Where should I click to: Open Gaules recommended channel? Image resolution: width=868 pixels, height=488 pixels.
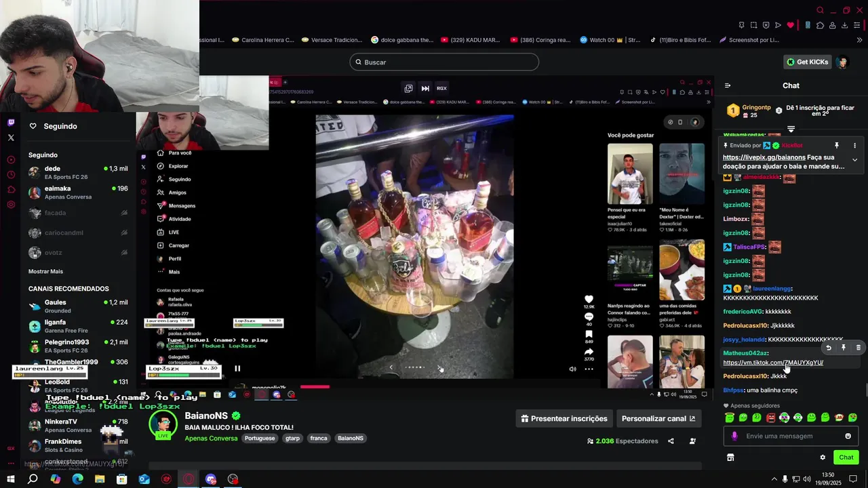tap(78, 306)
